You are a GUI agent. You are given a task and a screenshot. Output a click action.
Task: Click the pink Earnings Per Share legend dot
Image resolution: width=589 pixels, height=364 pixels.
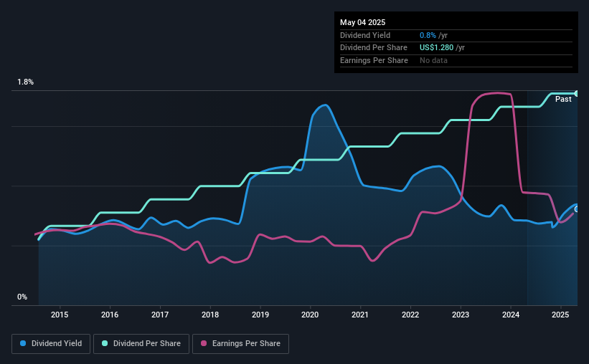pos(204,343)
